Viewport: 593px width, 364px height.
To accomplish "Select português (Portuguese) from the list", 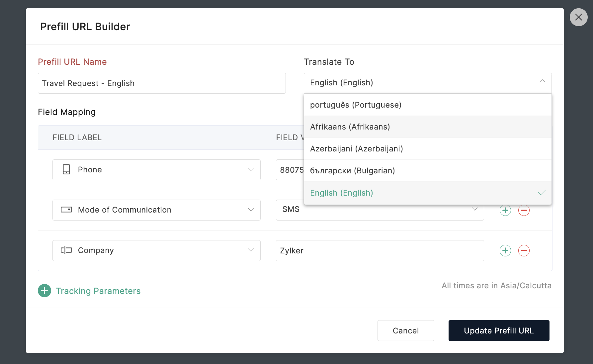I will (356, 105).
